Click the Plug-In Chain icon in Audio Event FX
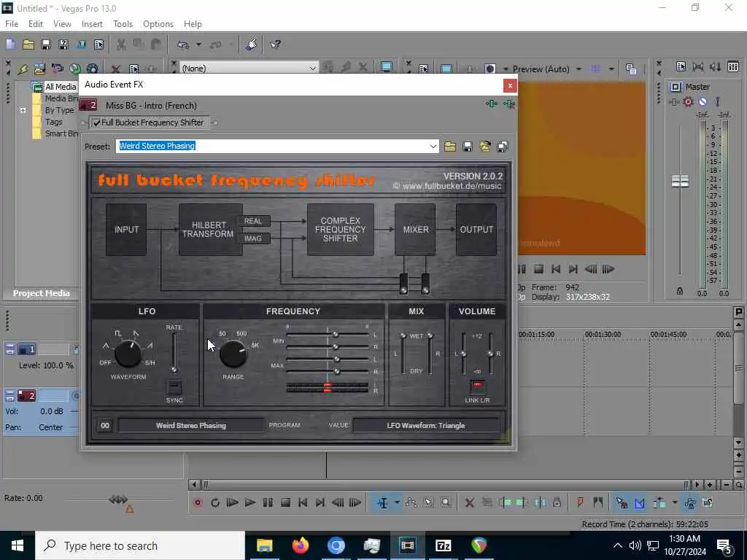This screenshot has width=747, height=560. 491,104
